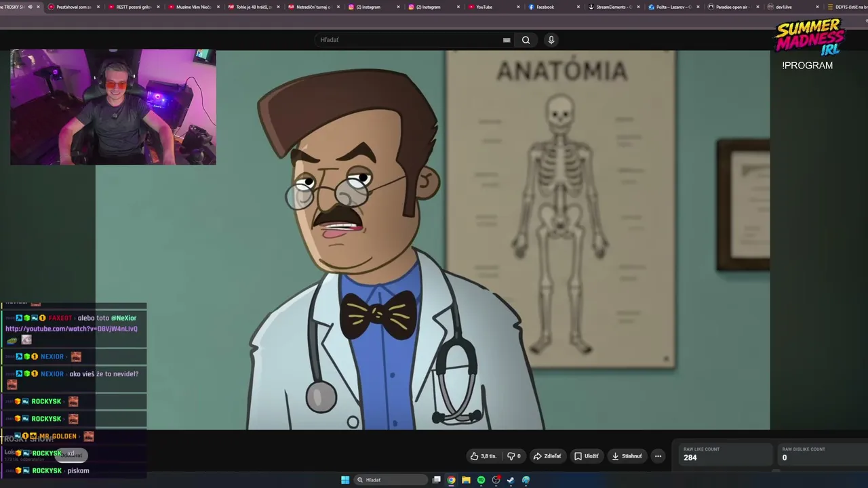Save the video with Uložiť button

(585, 456)
